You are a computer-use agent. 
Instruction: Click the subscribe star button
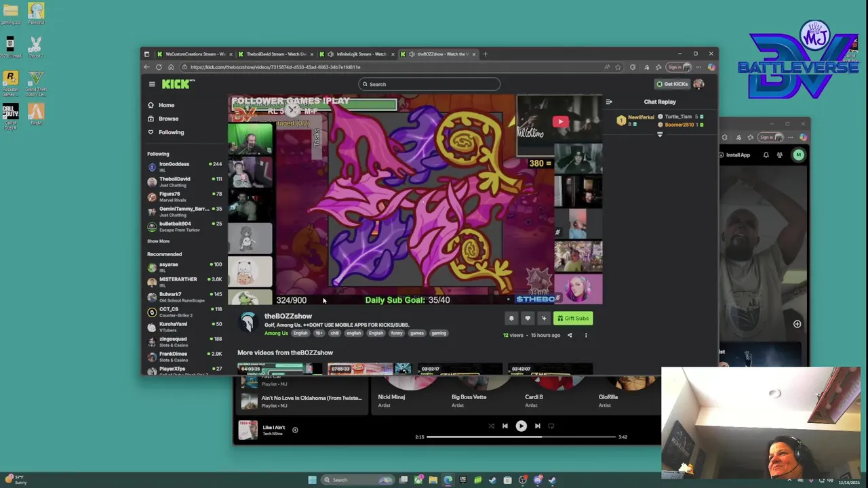(544, 318)
